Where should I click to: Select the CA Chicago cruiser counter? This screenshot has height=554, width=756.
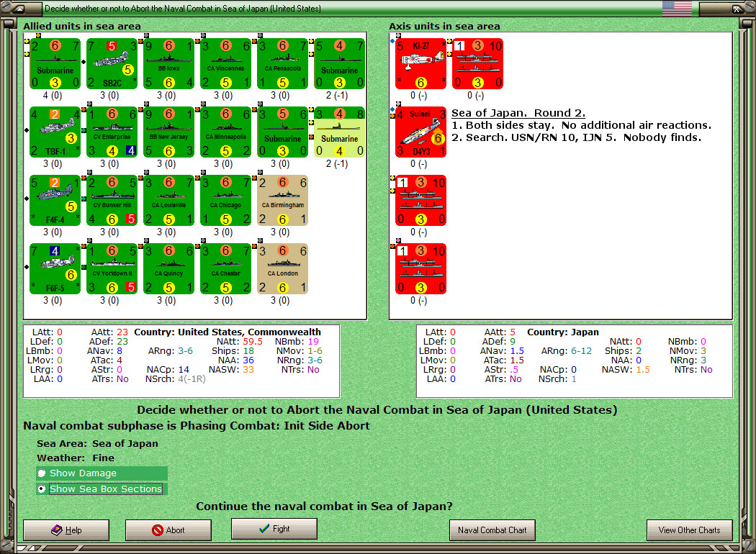click(x=225, y=201)
